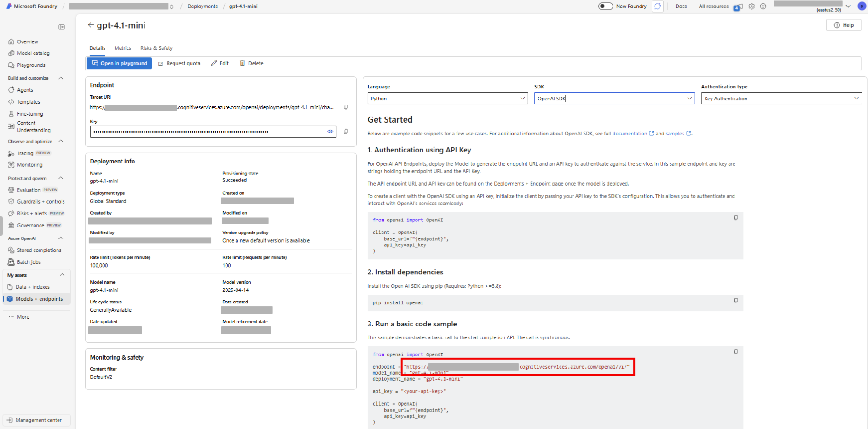This screenshot has width=868, height=429.
Task: Click the Templates code icon
Action: (11, 102)
